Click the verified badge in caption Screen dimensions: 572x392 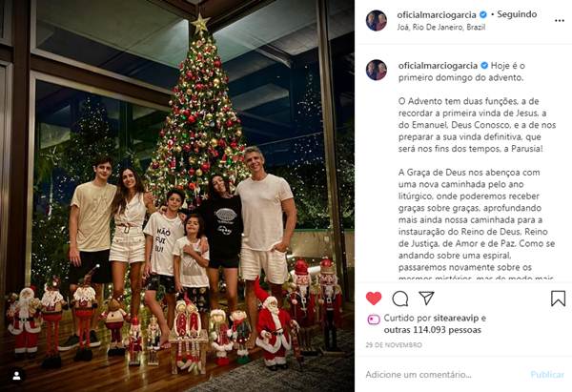(x=484, y=66)
